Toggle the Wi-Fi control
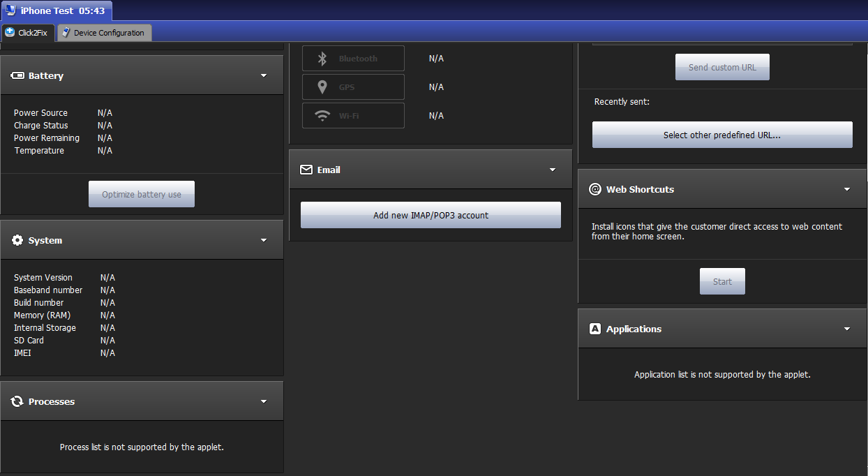 coord(353,115)
